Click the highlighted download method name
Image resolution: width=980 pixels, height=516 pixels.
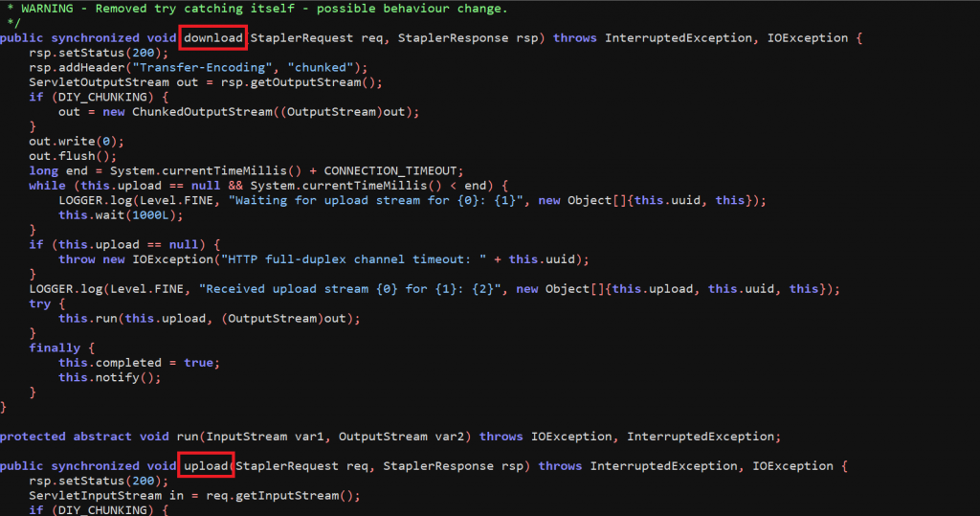213,38
